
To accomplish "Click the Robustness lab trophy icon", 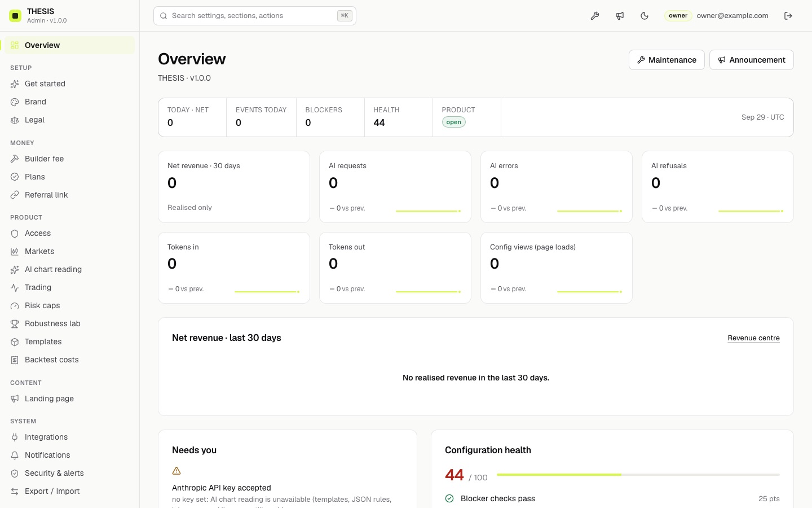I will coord(15,324).
